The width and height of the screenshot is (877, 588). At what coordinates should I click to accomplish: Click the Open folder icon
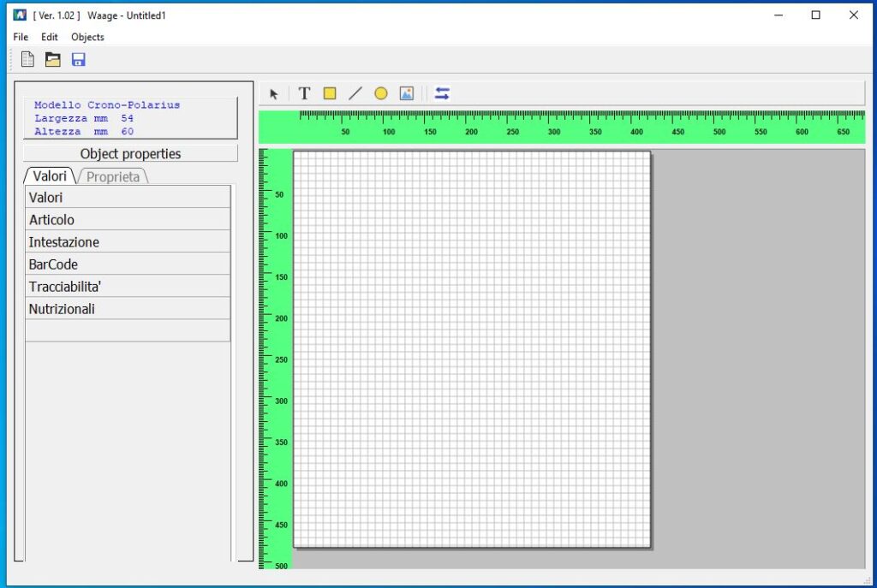[53, 60]
